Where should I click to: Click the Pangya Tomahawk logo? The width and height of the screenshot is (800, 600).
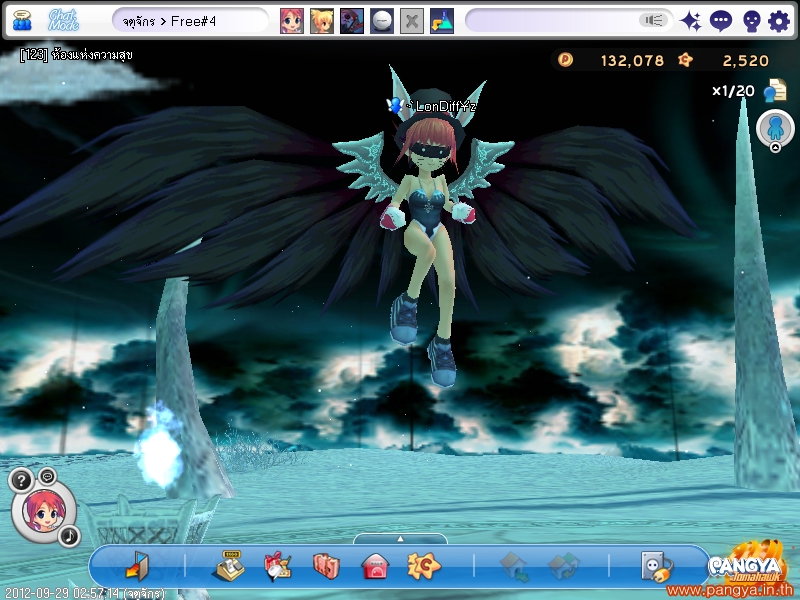[749, 563]
